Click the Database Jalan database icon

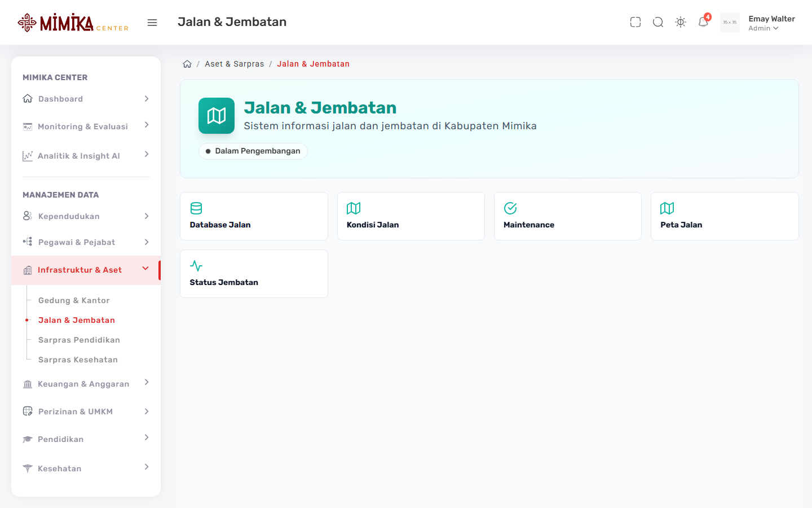pos(196,208)
